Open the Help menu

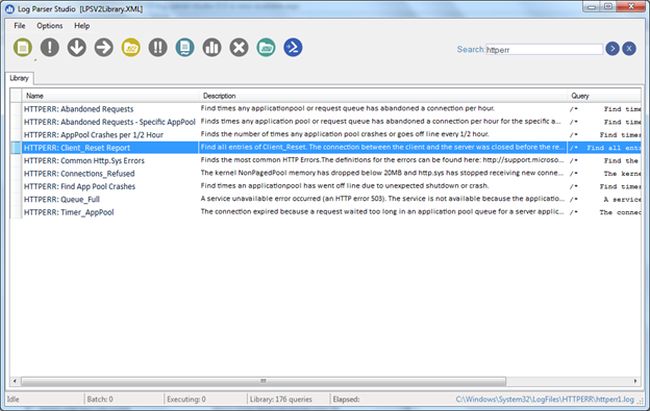pyautogui.click(x=82, y=26)
